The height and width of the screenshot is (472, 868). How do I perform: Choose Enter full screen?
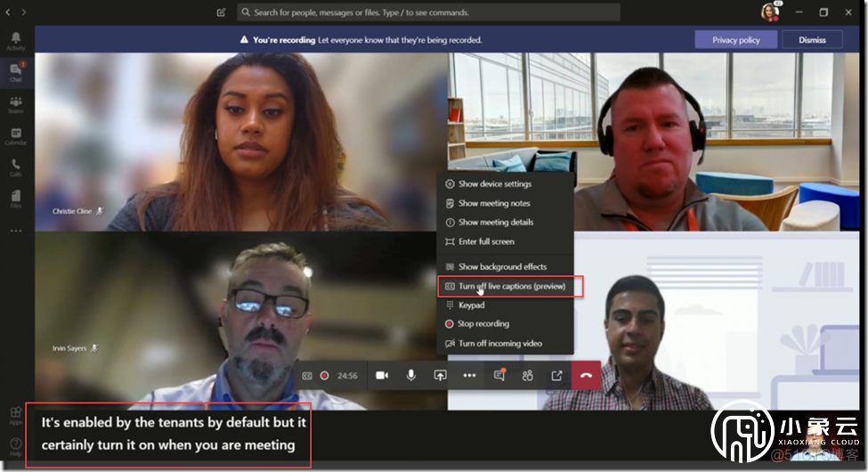[x=505, y=241]
